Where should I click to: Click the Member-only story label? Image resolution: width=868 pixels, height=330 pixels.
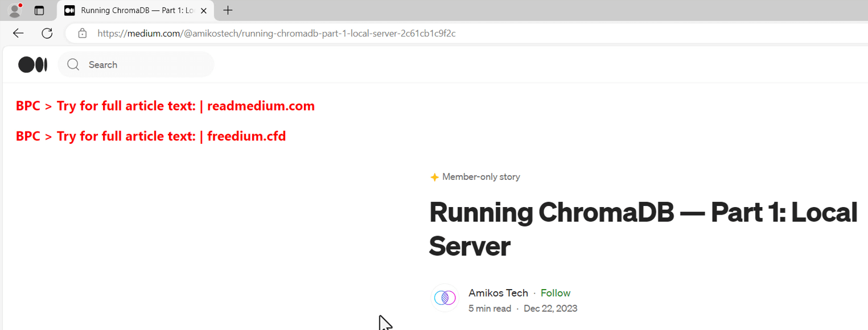pyautogui.click(x=481, y=177)
